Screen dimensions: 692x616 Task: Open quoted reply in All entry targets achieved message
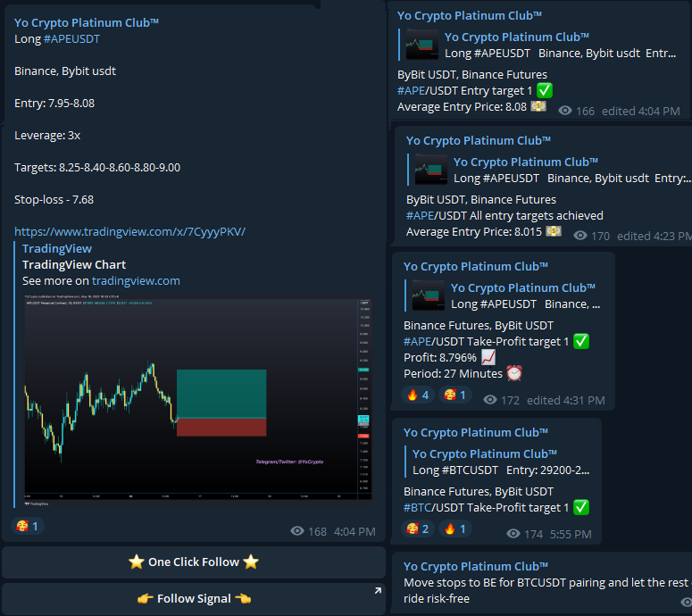pos(548,170)
